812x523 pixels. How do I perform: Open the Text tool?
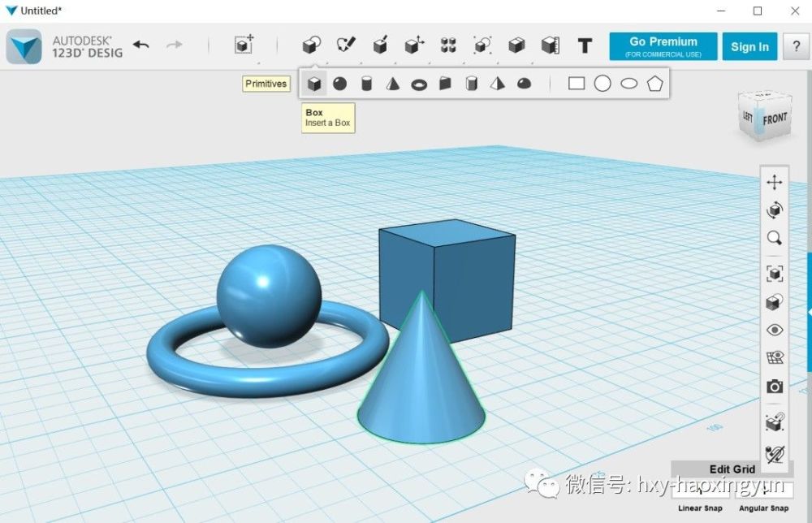[x=585, y=46]
